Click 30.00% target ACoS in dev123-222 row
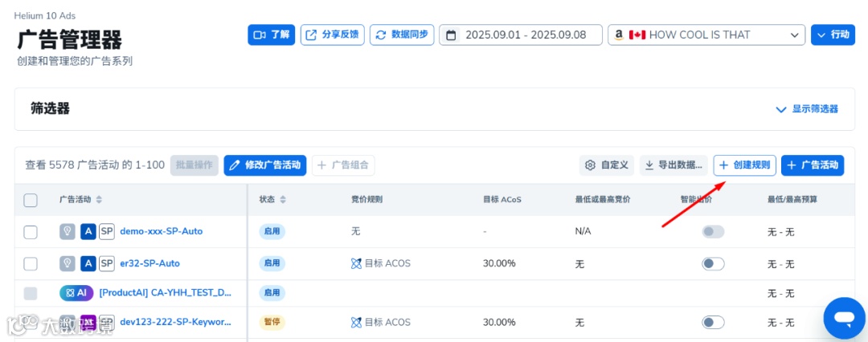Screen dimensions: 868x342 point(499,322)
